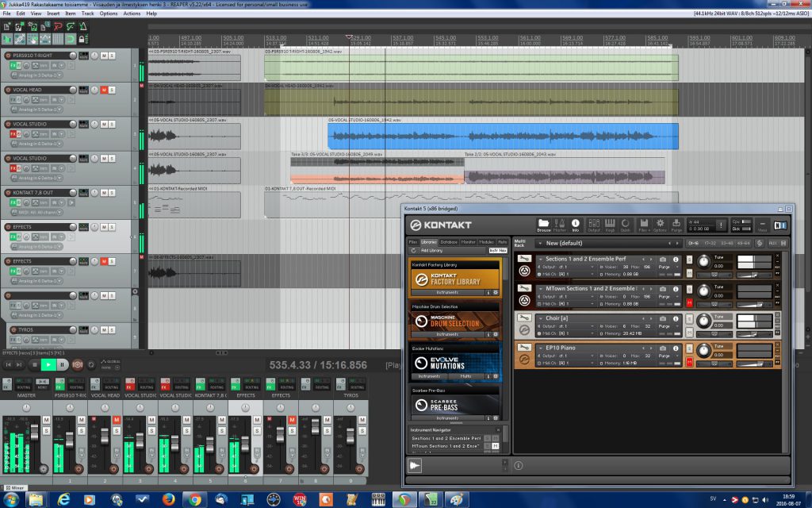Open Instruments dropdown under Maschine Drum Selection
Viewport: 812px width, 508px height.
tap(447, 335)
